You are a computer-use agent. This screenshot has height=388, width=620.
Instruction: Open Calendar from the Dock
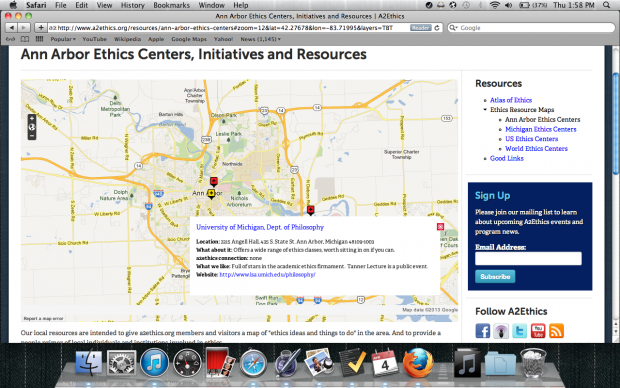(x=385, y=362)
